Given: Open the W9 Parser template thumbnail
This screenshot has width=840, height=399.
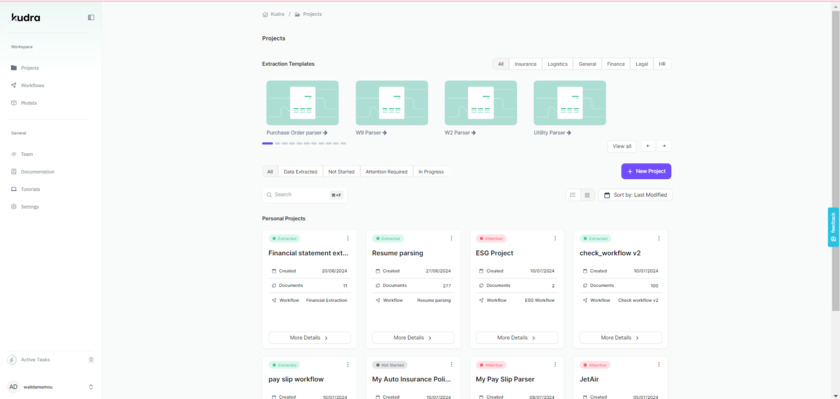Looking at the screenshot, I should (x=392, y=103).
